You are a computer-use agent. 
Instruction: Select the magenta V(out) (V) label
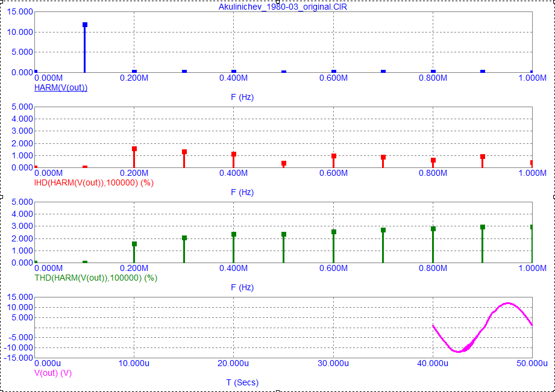click(53, 373)
